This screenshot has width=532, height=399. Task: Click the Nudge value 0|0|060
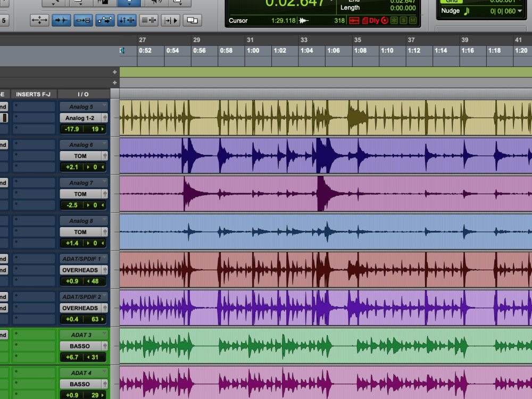click(503, 11)
